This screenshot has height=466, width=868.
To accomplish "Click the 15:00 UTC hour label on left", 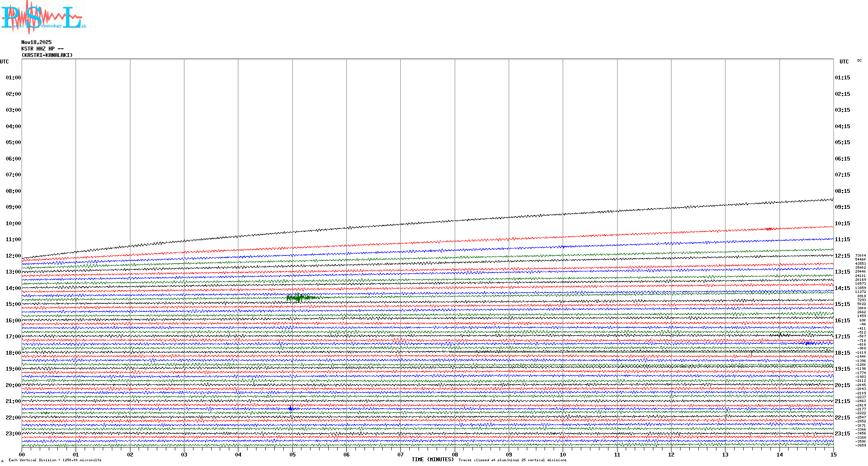I will (13, 304).
